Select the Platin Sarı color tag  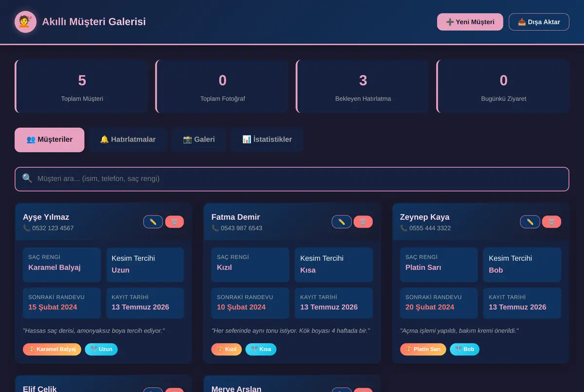click(423, 349)
